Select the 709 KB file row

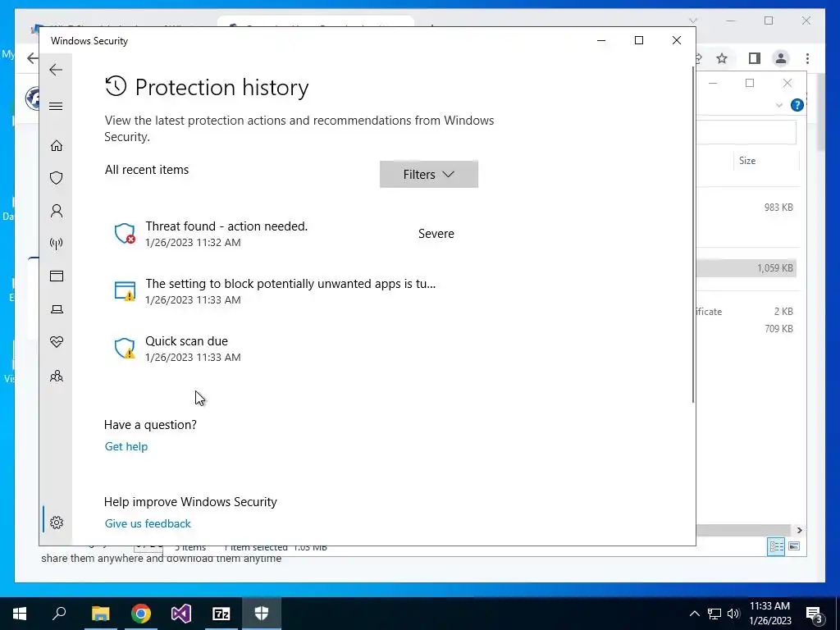746,328
